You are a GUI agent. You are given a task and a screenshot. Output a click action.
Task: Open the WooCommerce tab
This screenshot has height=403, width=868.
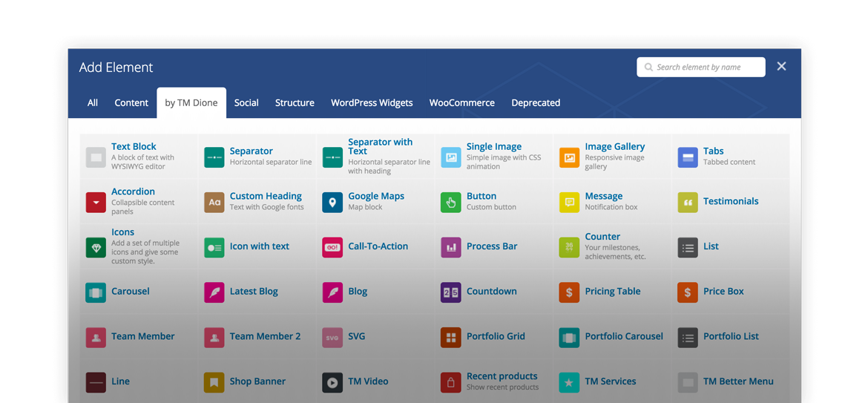pyautogui.click(x=461, y=103)
